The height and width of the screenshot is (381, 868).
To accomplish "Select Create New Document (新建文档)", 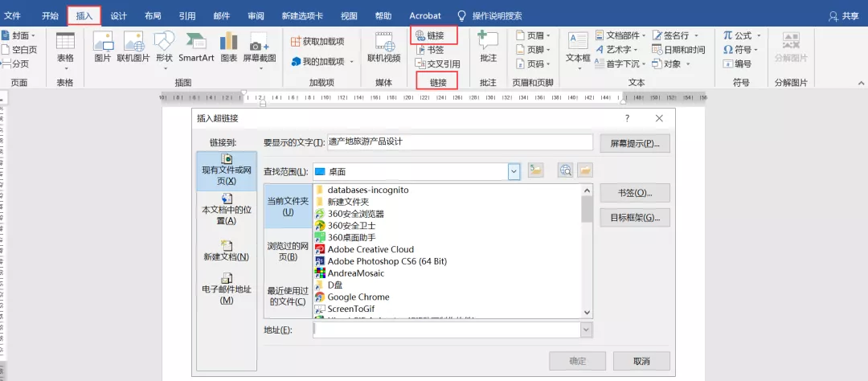I will coord(227,250).
